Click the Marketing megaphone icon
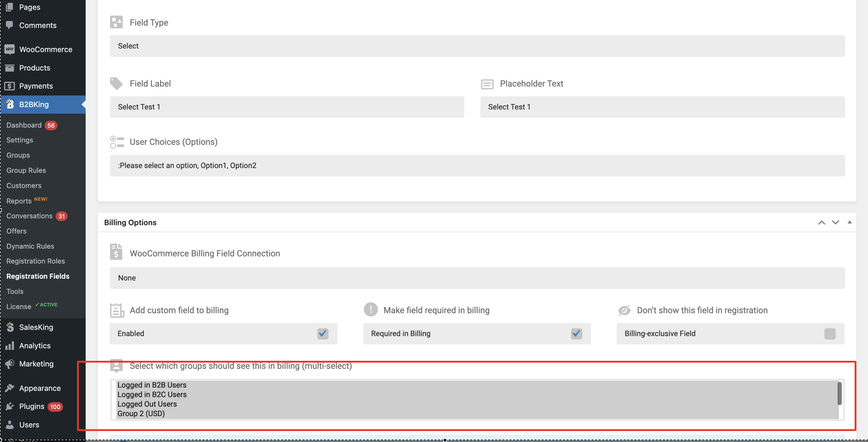 (x=10, y=363)
